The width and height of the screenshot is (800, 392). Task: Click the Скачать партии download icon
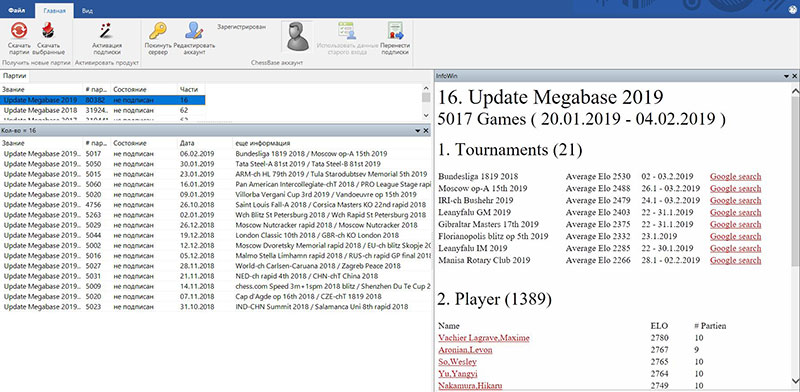coord(19,32)
